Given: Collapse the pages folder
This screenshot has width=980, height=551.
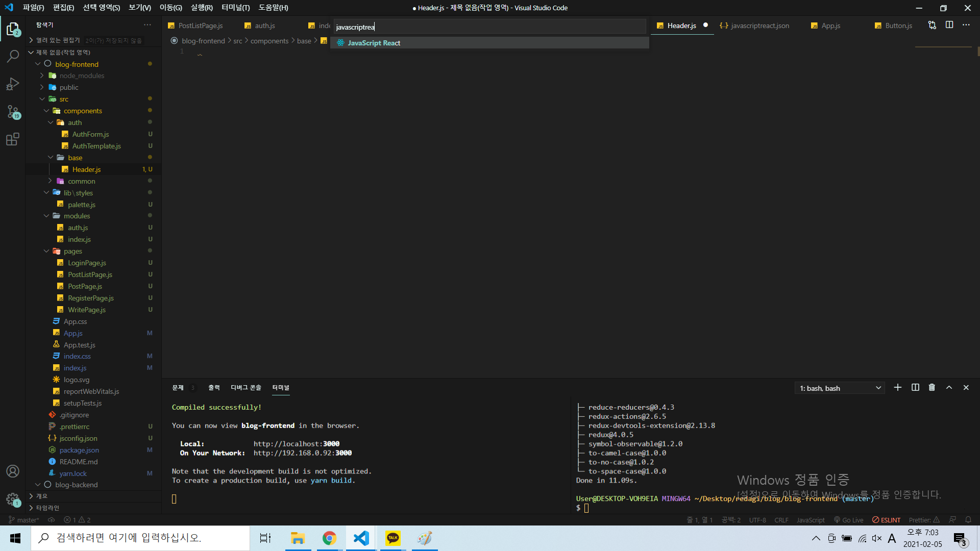Looking at the screenshot, I should (x=72, y=251).
